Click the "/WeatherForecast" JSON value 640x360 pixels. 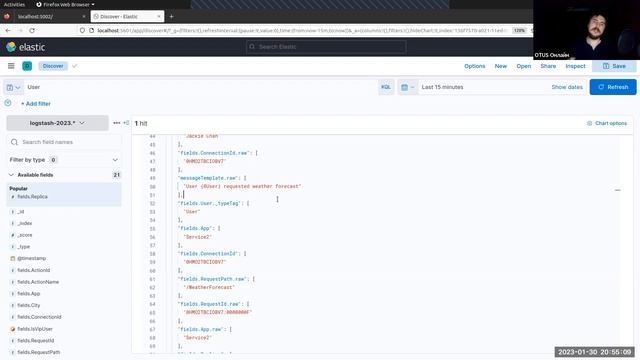click(x=209, y=287)
